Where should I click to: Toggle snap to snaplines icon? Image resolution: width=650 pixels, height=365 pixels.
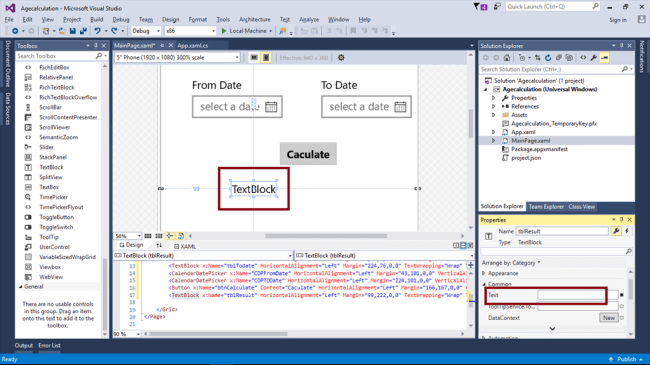170,236
